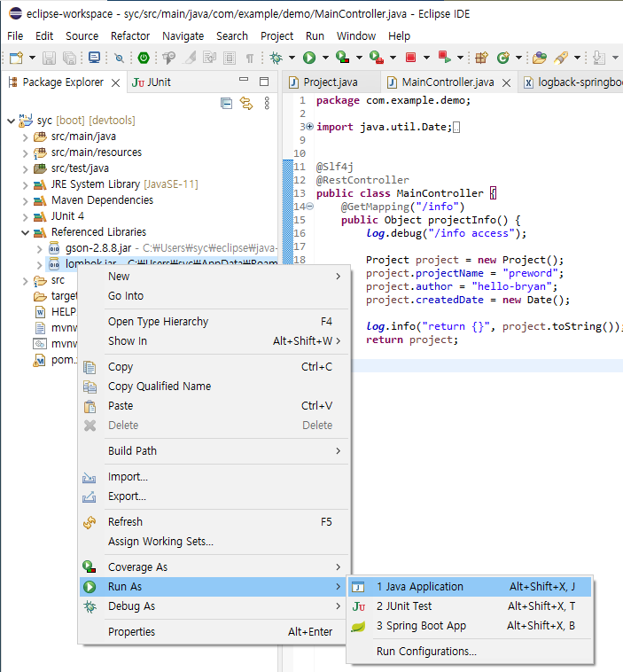Expand the src/main/resources folder
This screenshot has width=623, height=672.
tap(26, 153)
